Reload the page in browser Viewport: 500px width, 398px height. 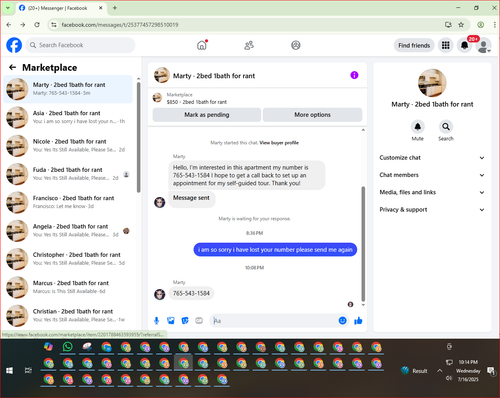pos(37,25)
